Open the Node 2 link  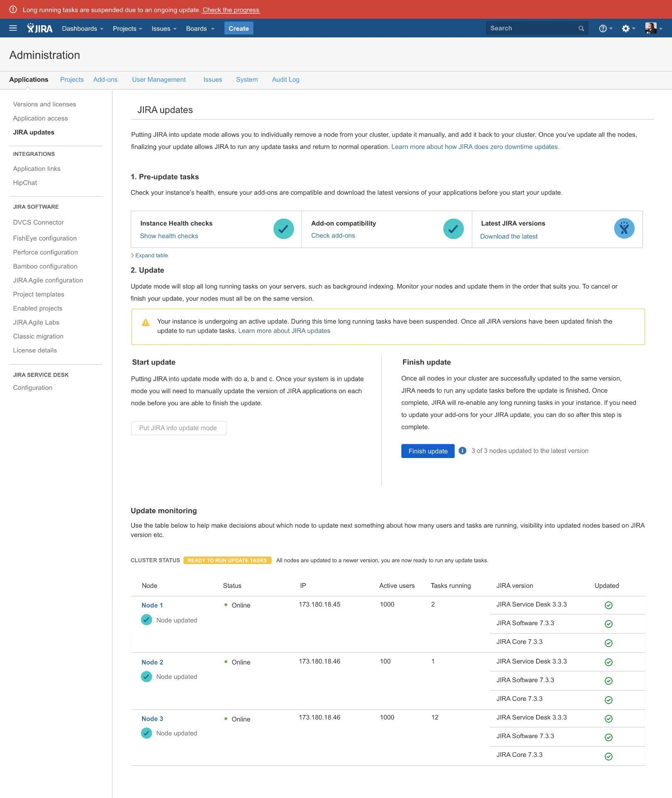tap(152, 662)
